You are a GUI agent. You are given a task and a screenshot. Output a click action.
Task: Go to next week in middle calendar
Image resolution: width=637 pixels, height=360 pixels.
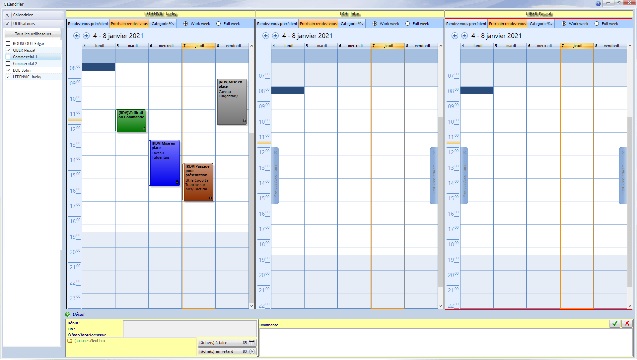[275, 36]
